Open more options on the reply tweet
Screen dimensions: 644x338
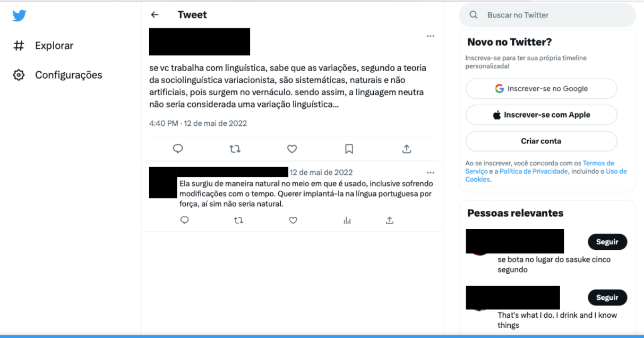pyautogui.click(x=431, y=173)
